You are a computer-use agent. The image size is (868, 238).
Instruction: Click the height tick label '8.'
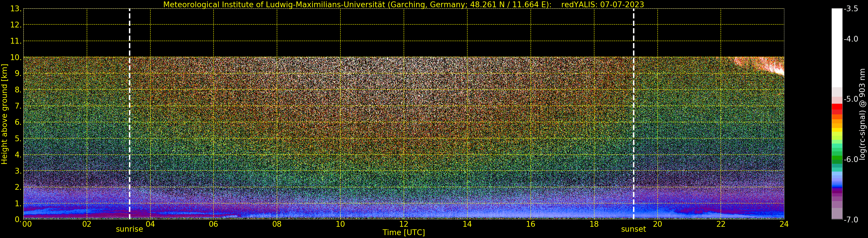pos(18,90)
